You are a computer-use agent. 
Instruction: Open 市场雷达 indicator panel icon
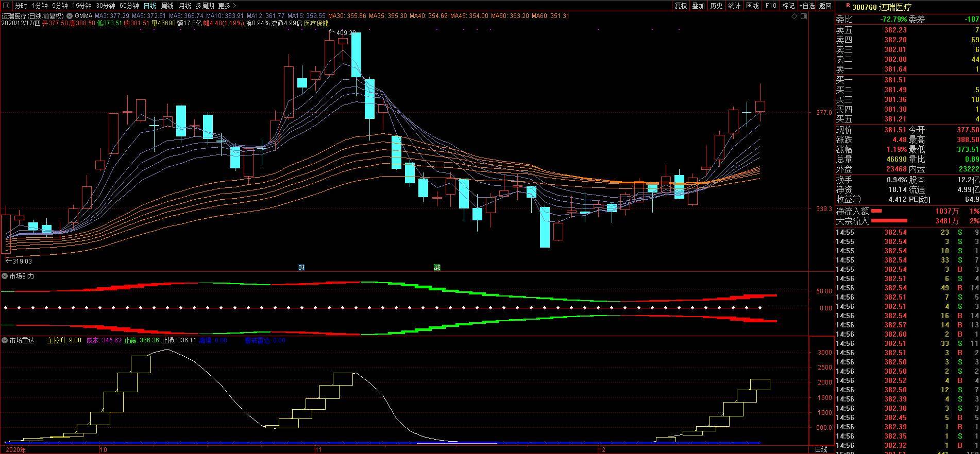(x=5, y=340)
